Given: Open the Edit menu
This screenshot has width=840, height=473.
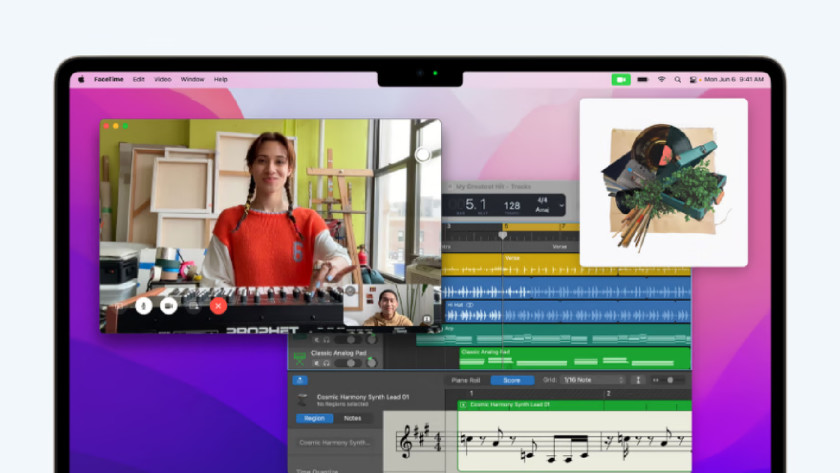Looking at the screenshot, I should pyautogui.click(x=139, y=79).
